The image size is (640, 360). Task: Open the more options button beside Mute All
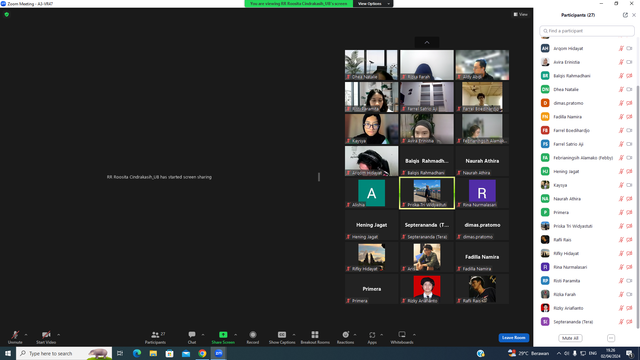coord(611,338)
